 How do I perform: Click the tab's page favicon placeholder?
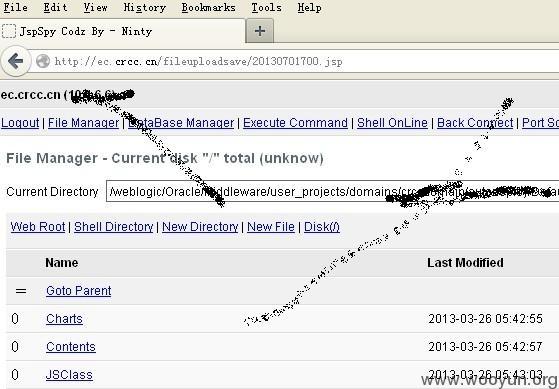point(9,31)
